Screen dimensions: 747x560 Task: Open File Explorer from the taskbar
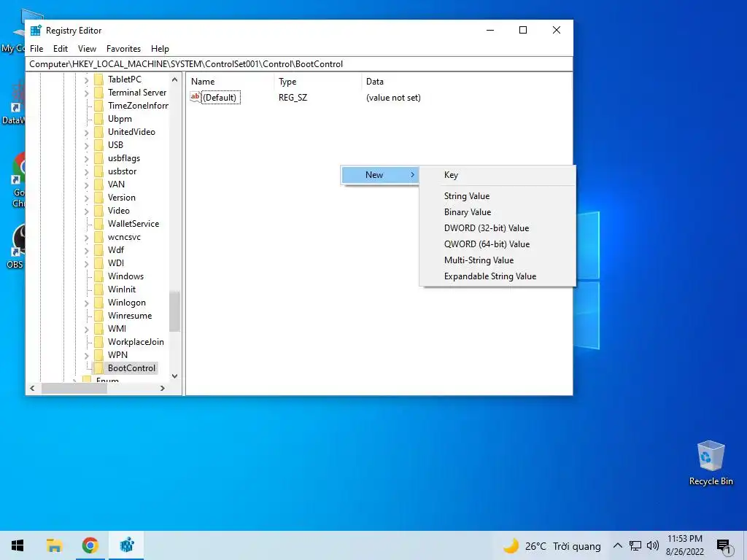[x=54, y=545]
